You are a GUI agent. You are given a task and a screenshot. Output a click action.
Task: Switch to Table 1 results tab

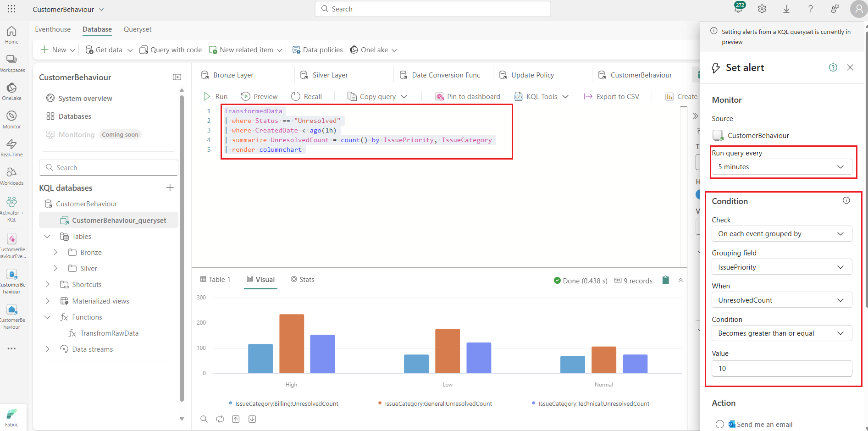coord(216,280)
